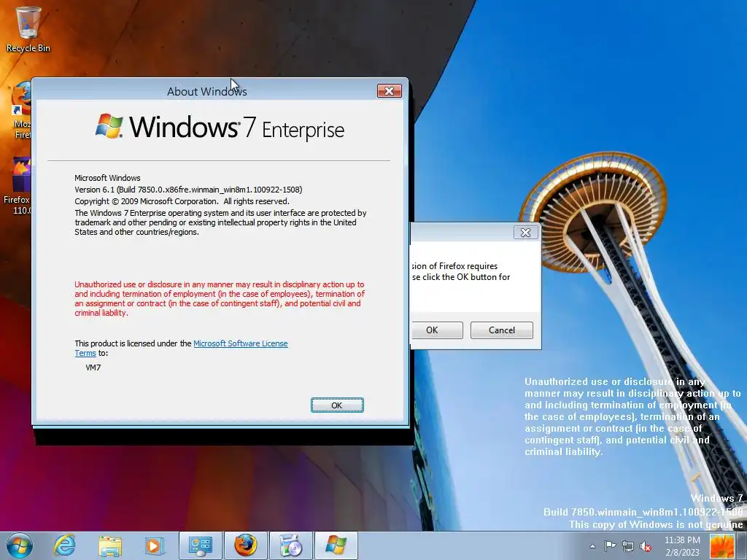747x560 pixels.
Task: Open Windows Explorer folder in the taskbar
Action: 109,545
